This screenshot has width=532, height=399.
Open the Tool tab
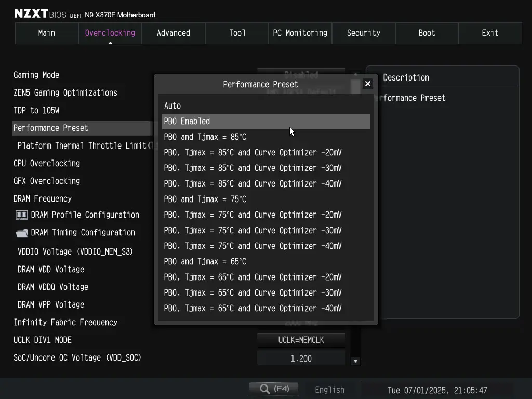point(237,33)
